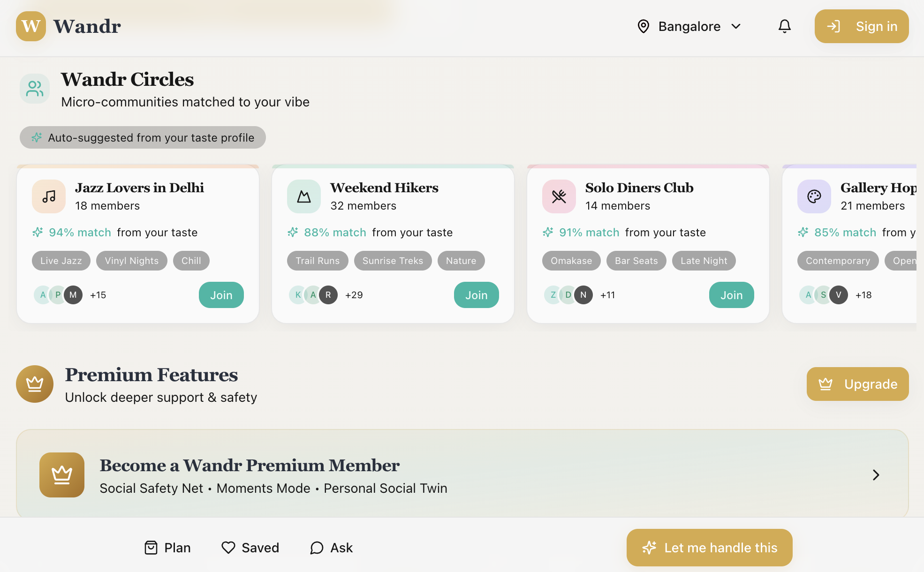Expand the Become a Wandr Premium Member banner

click(462, 474)
